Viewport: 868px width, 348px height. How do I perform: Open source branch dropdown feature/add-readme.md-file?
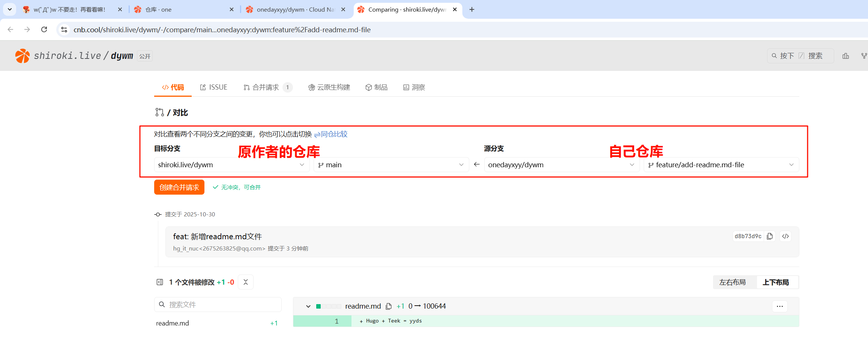tap(721, 165)
